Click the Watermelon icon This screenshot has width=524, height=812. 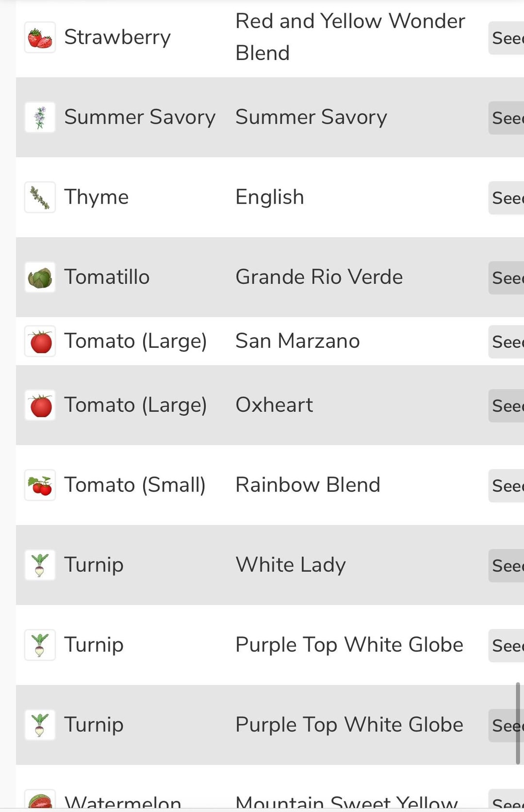[40, 801]
